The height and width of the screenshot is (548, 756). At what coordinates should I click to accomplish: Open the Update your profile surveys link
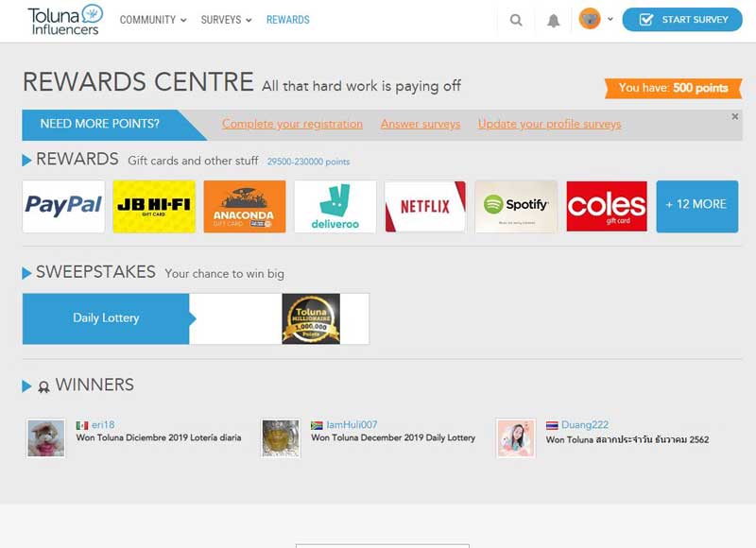549,124
